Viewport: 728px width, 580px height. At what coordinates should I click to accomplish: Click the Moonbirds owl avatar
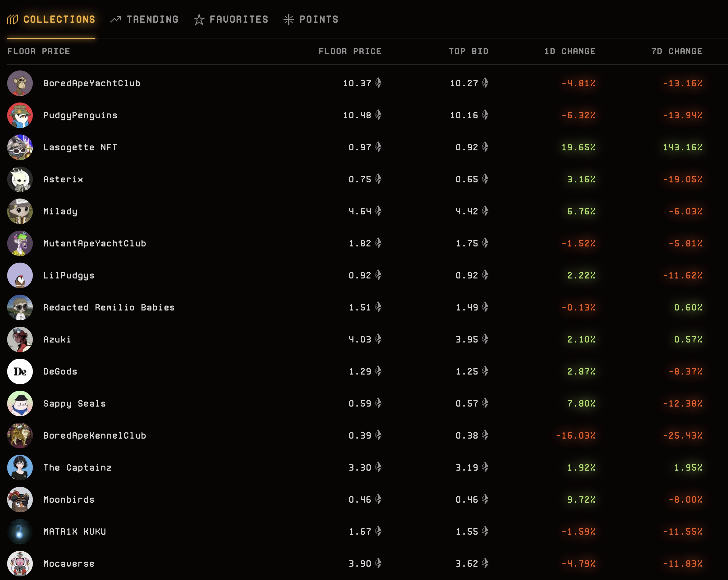(x=20, y=500)
